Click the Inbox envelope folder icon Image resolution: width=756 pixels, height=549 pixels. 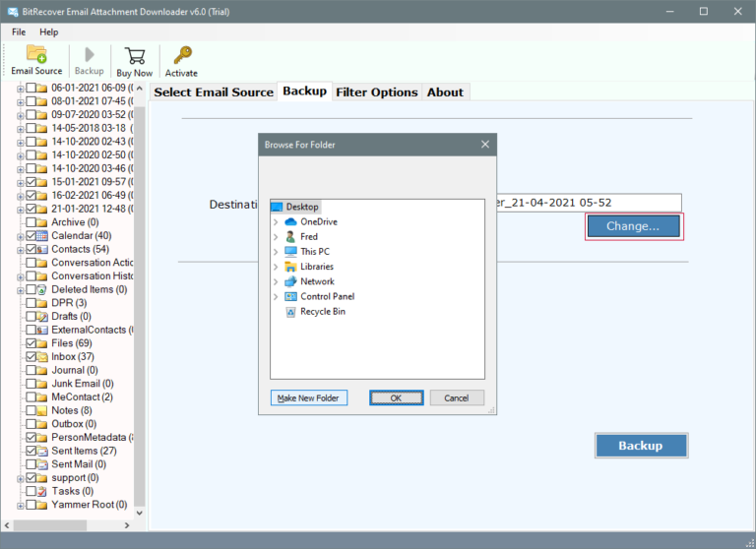pyautogui.click(x=42, y=357)
